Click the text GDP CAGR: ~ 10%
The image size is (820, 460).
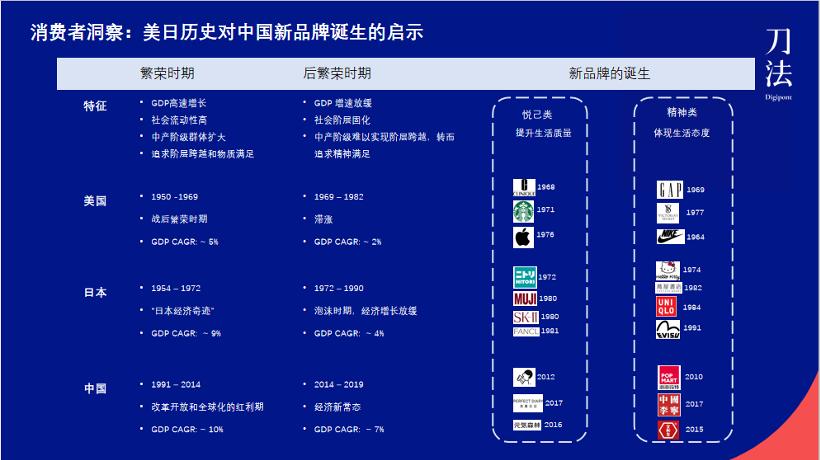pyautogui.click(x=187, y=430)
